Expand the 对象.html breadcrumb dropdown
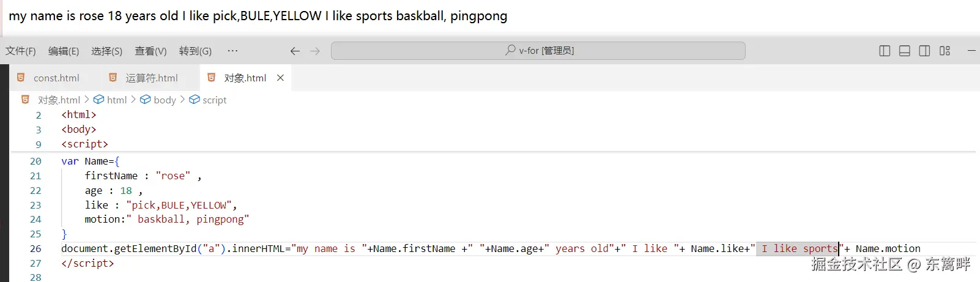Viewport: 980px width, 282px height. click(59, 100)
